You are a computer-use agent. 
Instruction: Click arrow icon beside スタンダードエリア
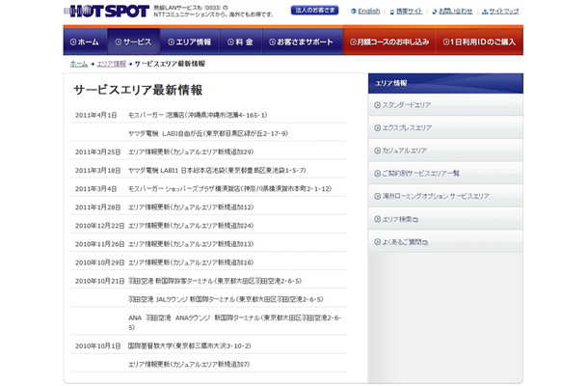tap(377, 105)
